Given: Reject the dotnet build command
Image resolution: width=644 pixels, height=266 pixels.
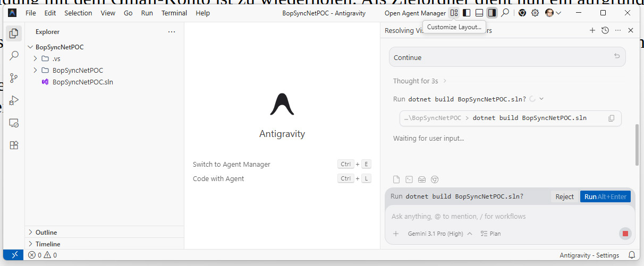Looking at the screenshot, I should point(564,196).
